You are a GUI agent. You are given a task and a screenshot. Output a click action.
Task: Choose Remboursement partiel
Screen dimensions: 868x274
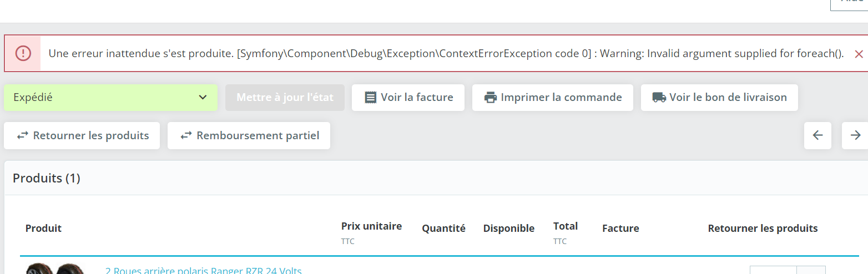(x=249, y=136)
